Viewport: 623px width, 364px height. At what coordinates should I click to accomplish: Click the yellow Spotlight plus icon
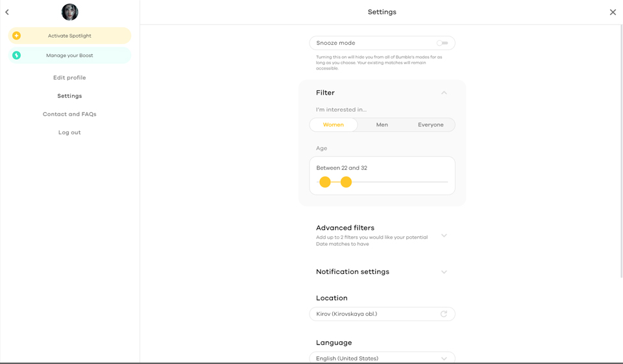tap(17, 36)
